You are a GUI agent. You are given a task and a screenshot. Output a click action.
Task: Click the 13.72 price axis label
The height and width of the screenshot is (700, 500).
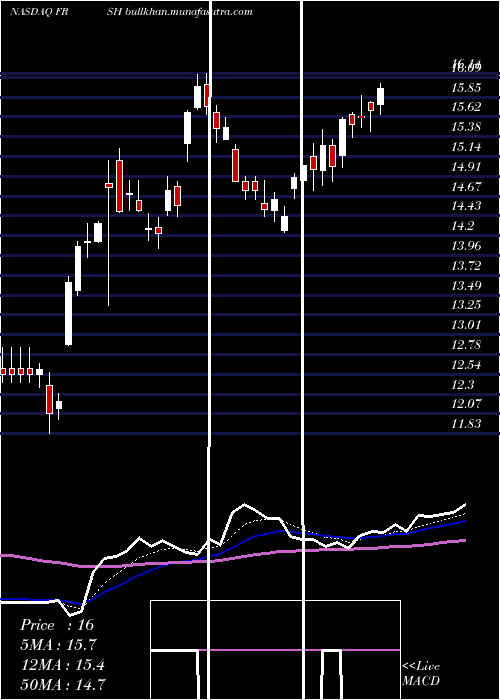(x=466, y=266)
